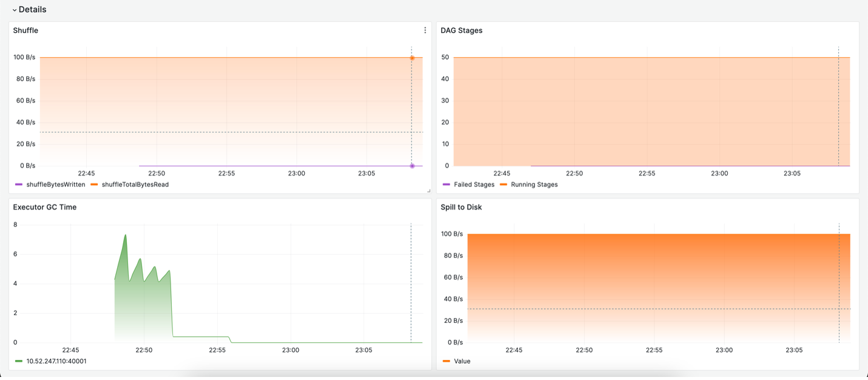Open the Executor GC Time panel title menu
This screenshot has height=380, width=868.
[x=44, y=207]
